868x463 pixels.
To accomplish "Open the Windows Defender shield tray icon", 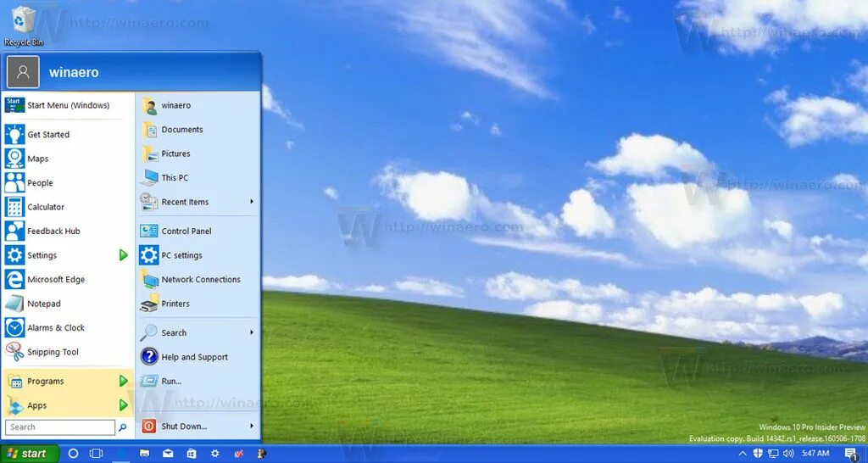I will tap(759, 454).
